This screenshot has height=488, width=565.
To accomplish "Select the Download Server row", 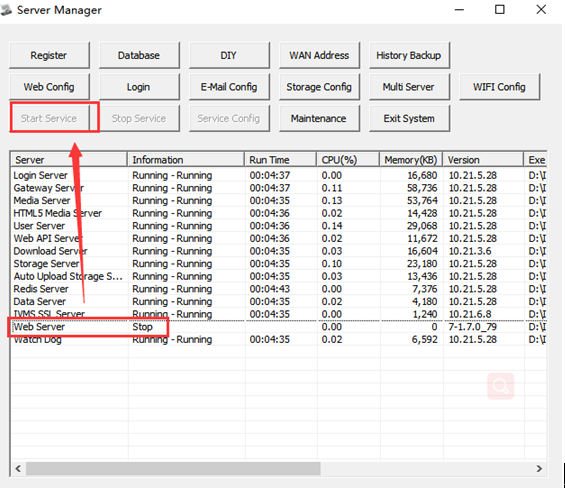I will pos(279,251).
